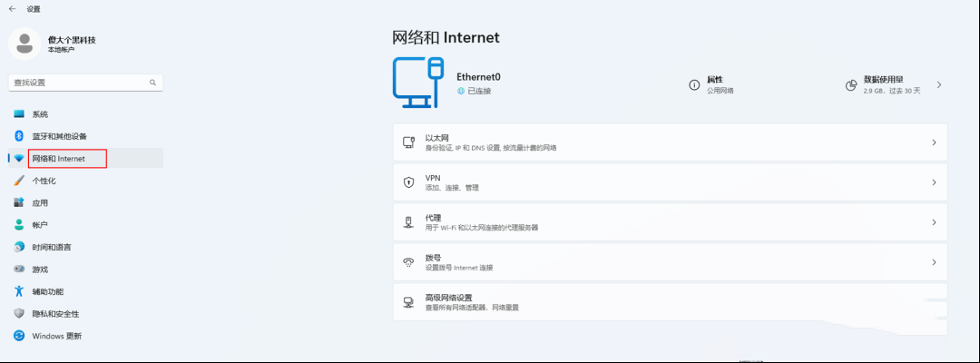Click the globe icon beside 已连接
Image resolution: width=980 pixels, height=363 pixels.
(461, 91)
